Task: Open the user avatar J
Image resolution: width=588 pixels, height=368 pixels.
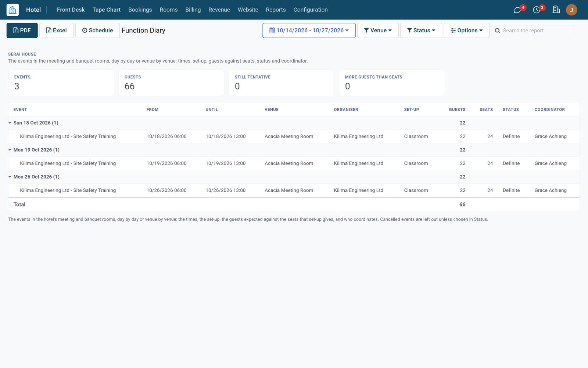Action: point(571,10)
